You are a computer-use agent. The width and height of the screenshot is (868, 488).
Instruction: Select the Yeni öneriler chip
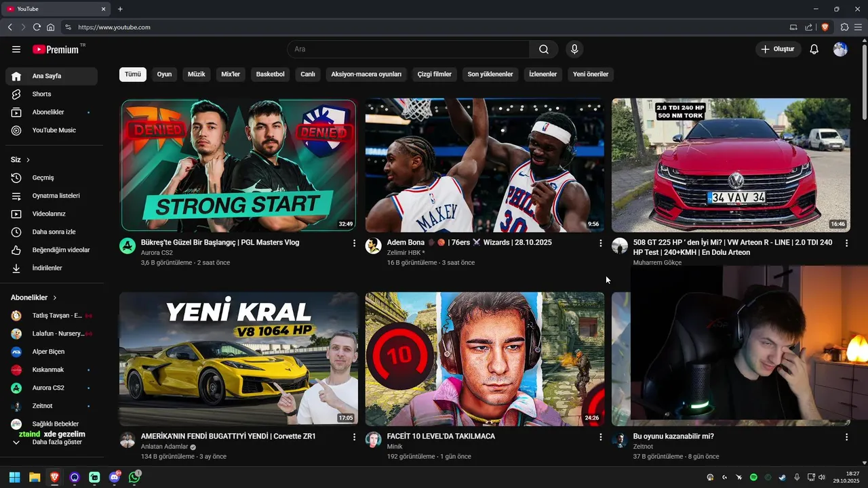point(591,74)
